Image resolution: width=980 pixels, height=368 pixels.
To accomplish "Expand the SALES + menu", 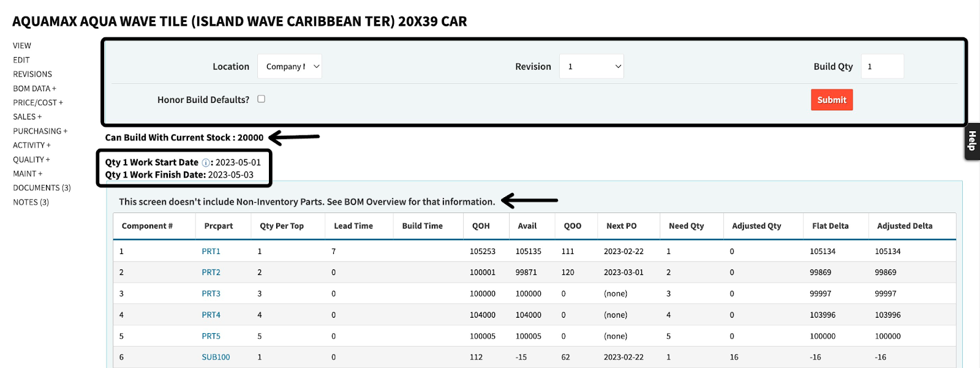I will 28,117.
